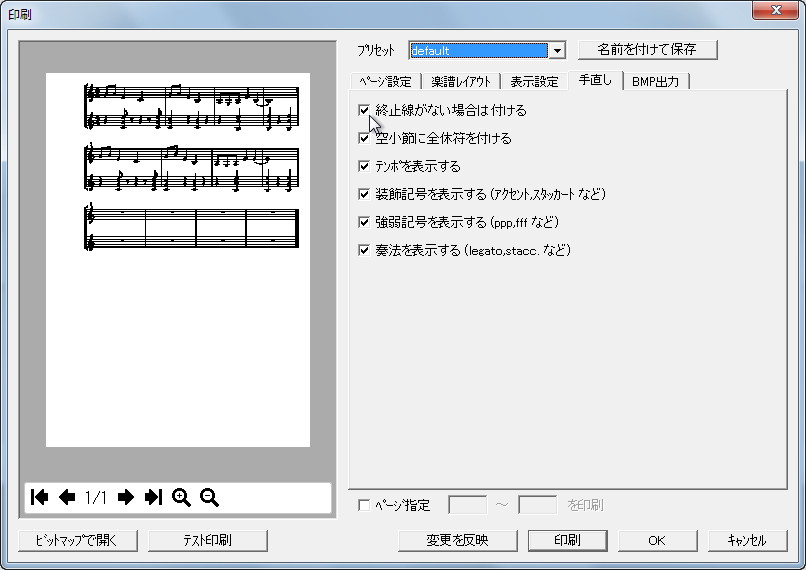
Task: Disable テンポを表示する option
Action: pos(364,166)
